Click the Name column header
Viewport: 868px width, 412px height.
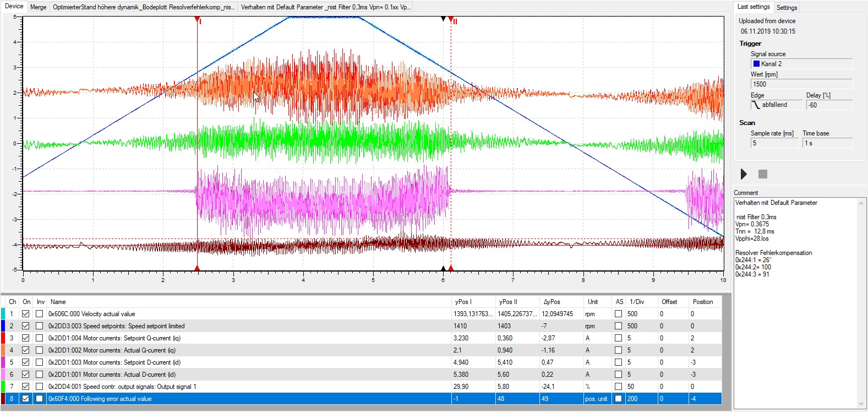58,302
